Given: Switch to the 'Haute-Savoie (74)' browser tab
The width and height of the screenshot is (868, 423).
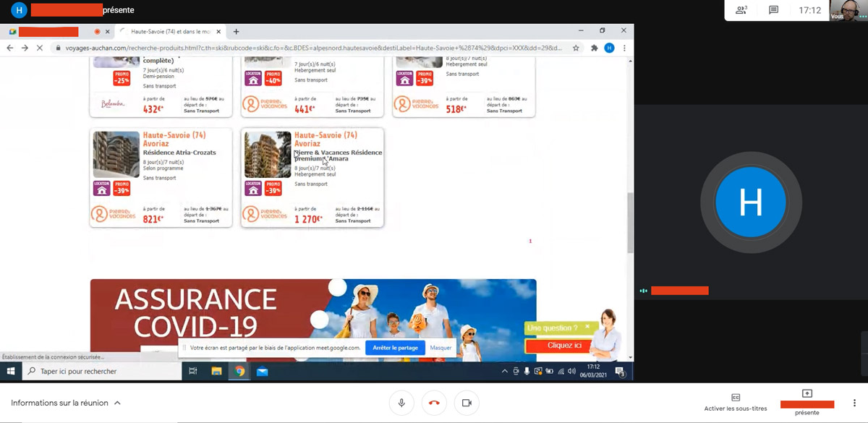Looking at the screenshot, I should coord(171,31).
